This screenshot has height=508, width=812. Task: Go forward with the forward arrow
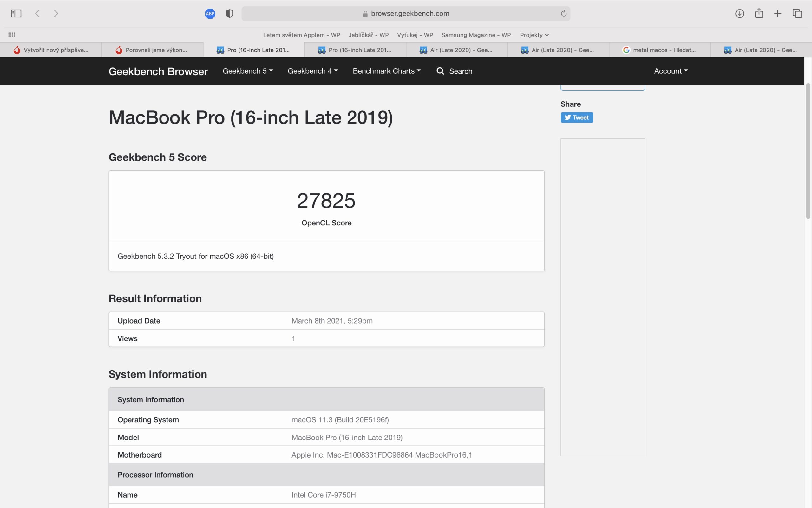coord(56,13)
